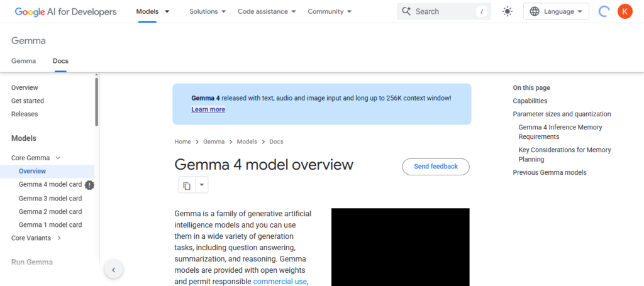Open Releases in sidebar

coord(25,114)
